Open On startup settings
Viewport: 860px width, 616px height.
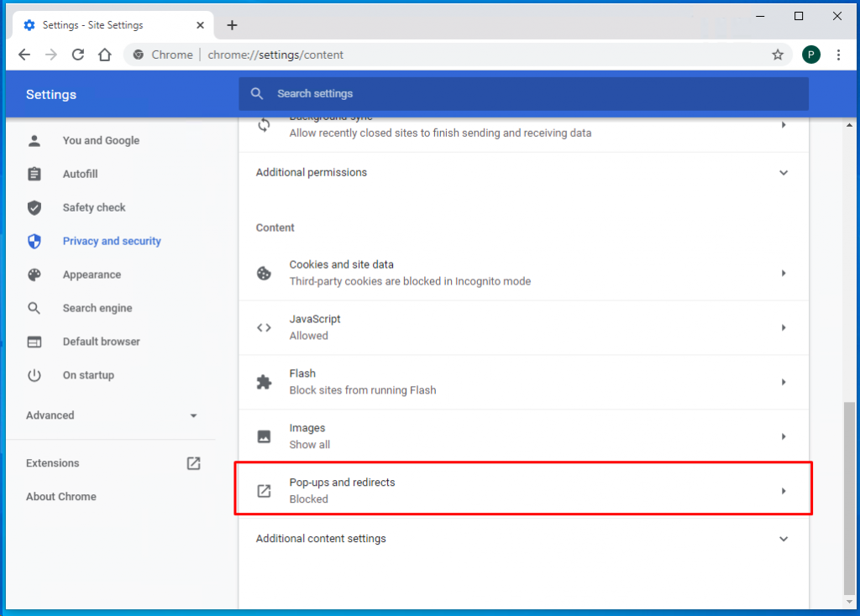(88, 375)
